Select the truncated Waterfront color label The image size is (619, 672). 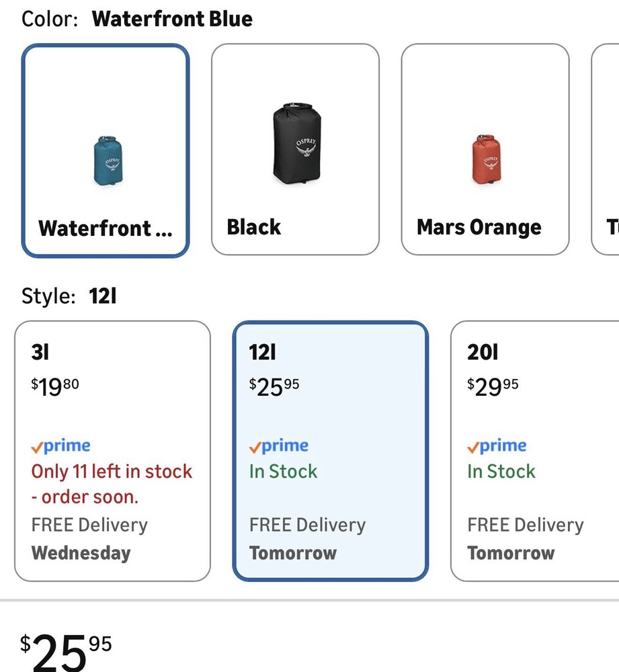[x=106, y=228]
